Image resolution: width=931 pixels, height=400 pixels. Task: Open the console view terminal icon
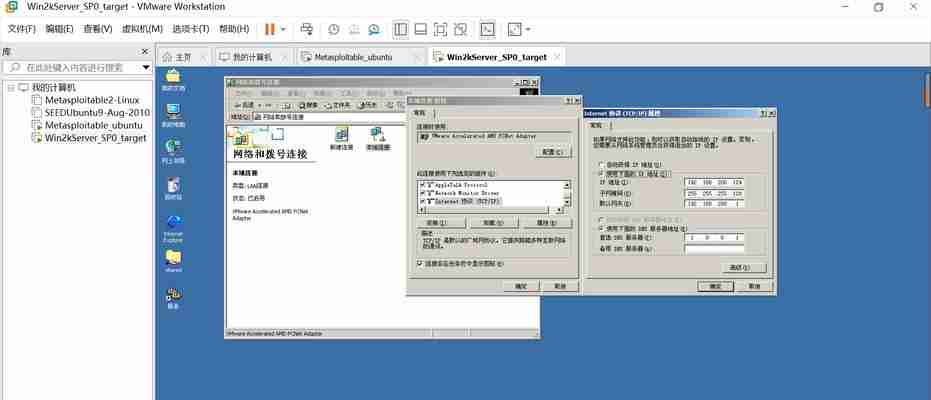(487, 29)
